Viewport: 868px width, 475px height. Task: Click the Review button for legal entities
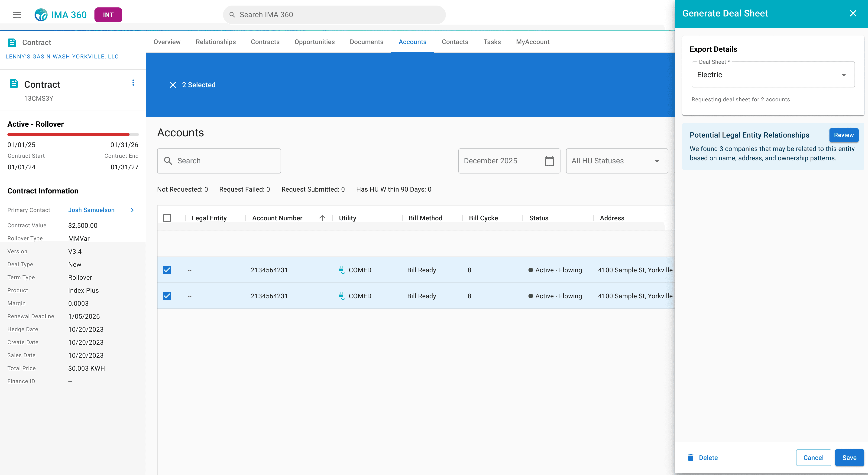[x=843, y=135]
